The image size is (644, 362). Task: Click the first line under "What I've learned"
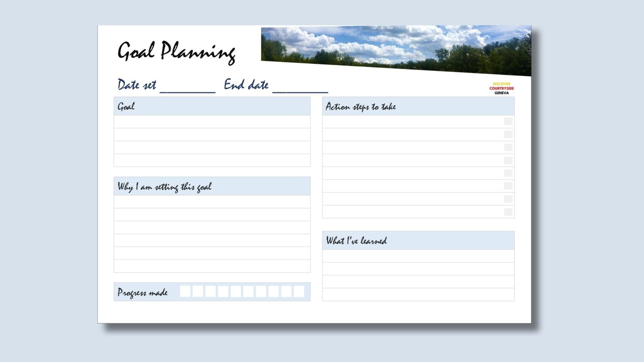(418, 256)
